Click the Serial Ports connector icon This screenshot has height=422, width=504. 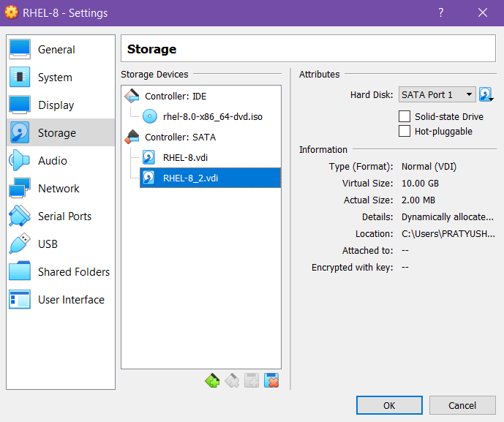pos(20,216)
